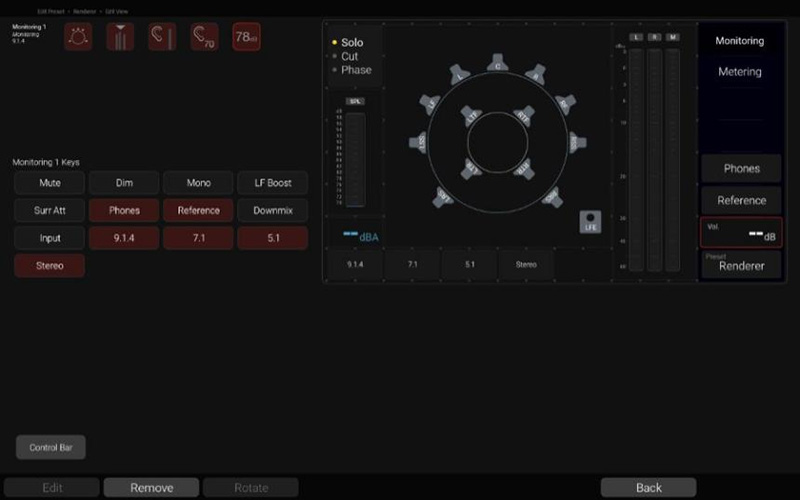Click the RTR top-rear speaker icon
The width and height of the screenshot is (800, 500).
pos(523,168)
